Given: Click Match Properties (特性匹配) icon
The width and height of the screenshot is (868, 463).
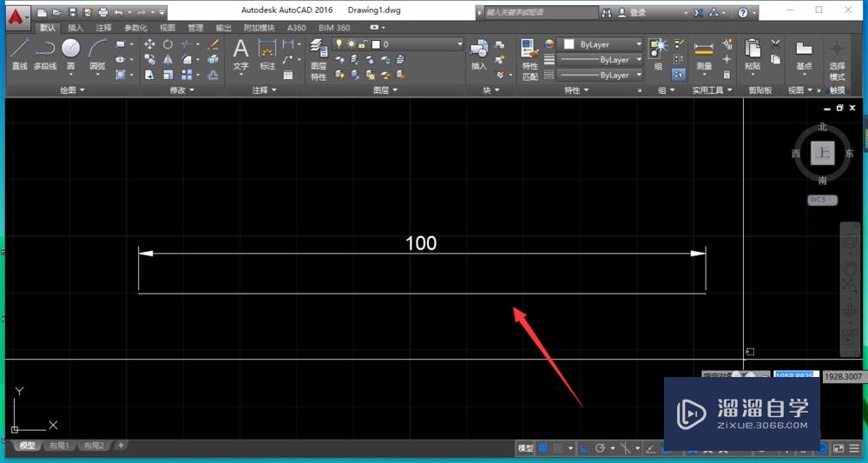Looking at the screenshot, I should click(x=529, y=60).
